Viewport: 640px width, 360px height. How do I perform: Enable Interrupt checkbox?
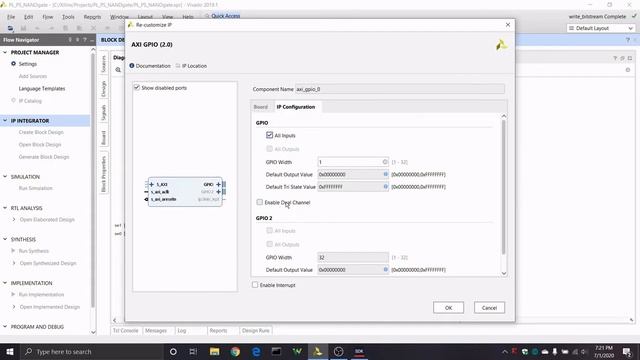(x=255, y=285)
